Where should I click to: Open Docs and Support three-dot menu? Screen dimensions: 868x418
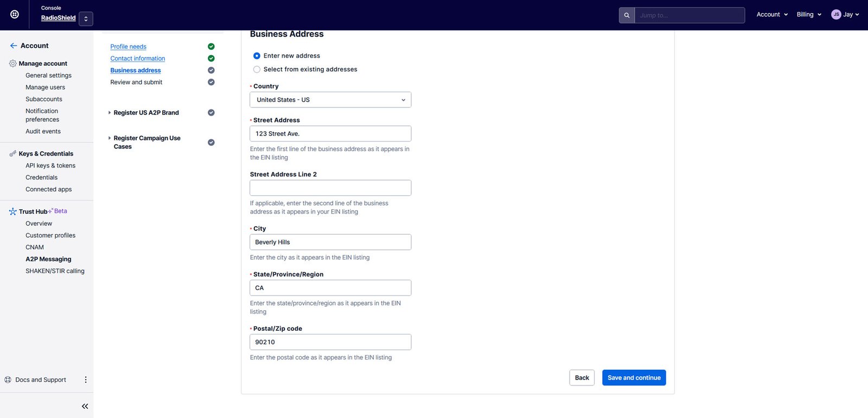click(x=85, y=380)
